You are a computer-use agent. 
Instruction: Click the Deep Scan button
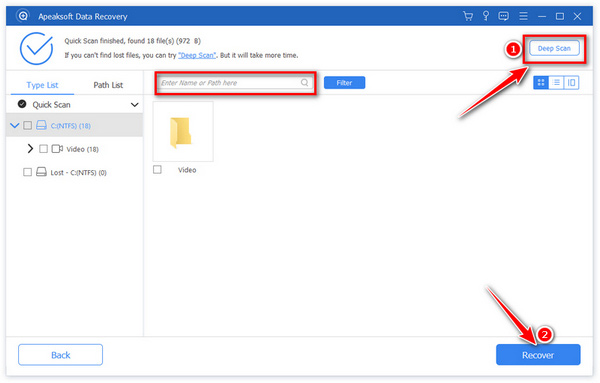point(554,48)
